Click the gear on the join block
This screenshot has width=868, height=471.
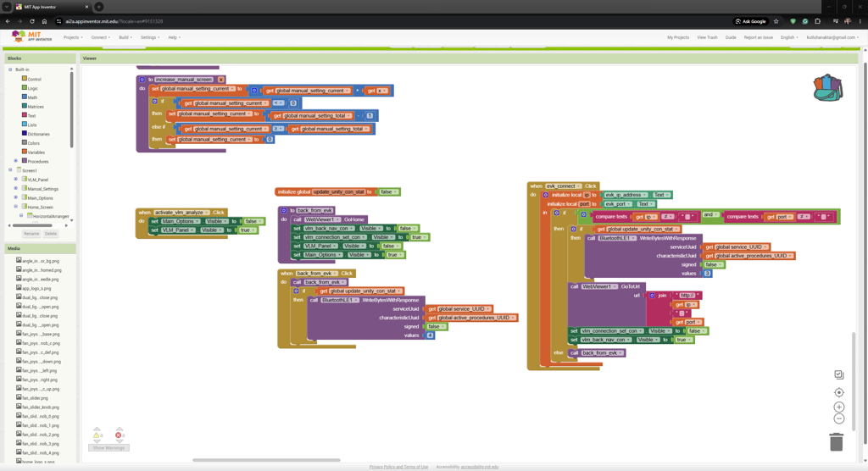tap(652, 296)
